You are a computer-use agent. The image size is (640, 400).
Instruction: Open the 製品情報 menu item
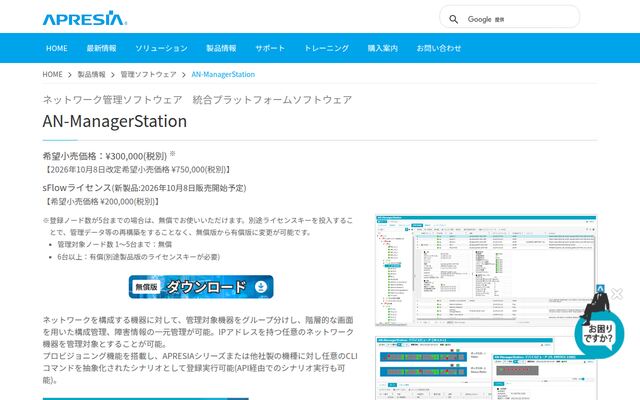coord(221,48)
